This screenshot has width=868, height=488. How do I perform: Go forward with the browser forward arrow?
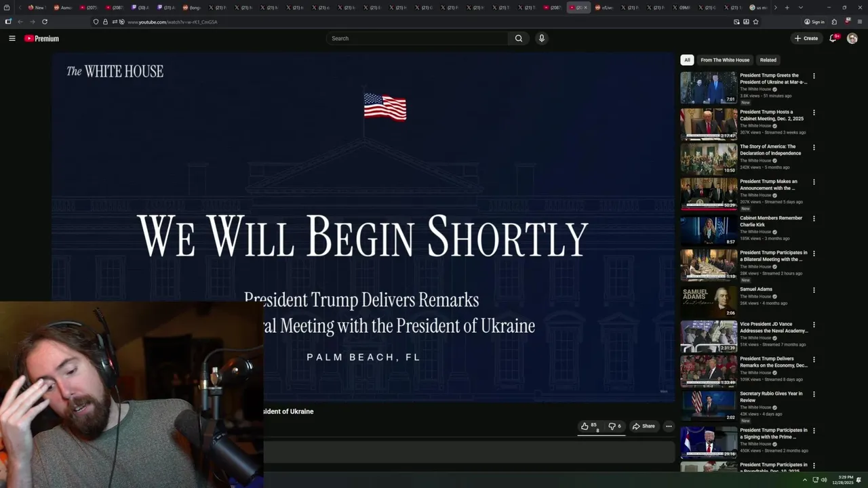[32, 22]
